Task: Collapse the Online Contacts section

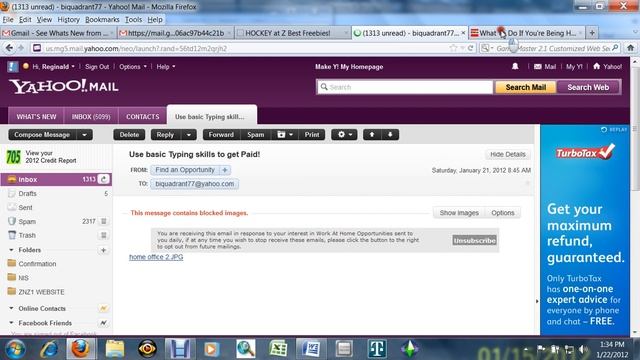Action: tap(11, 308)
